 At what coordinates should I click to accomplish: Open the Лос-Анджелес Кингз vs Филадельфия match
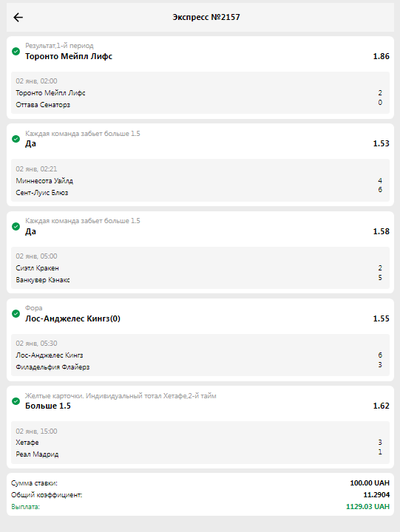coord(200,355)
